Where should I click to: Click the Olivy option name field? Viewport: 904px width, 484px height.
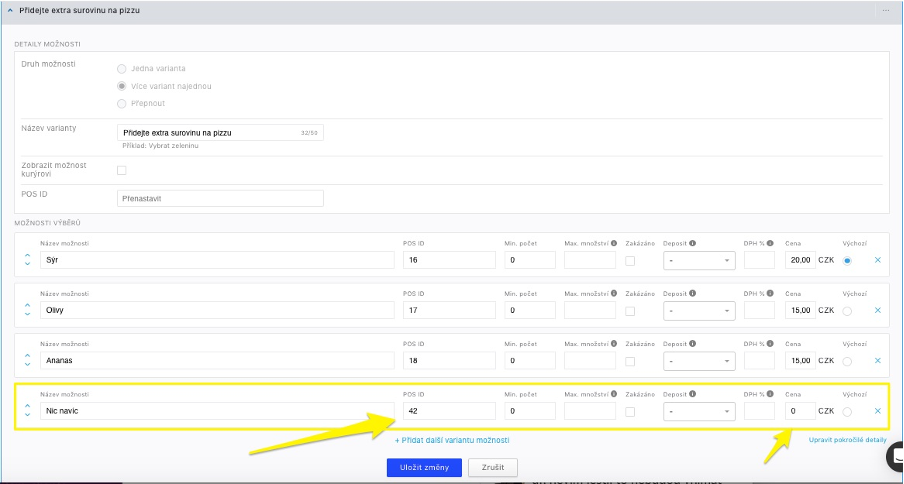(217, 310)
